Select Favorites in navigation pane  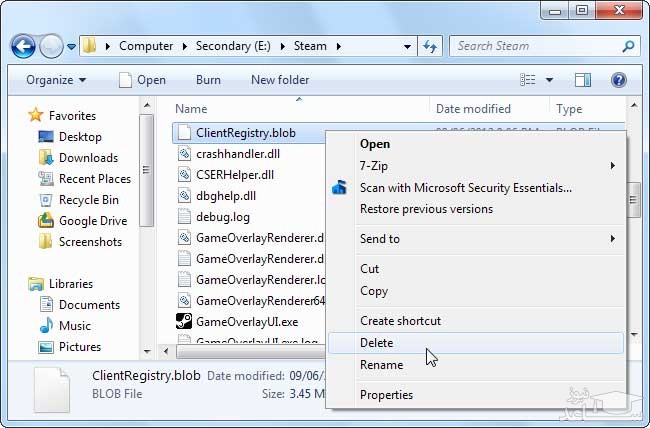click(63, 115)
